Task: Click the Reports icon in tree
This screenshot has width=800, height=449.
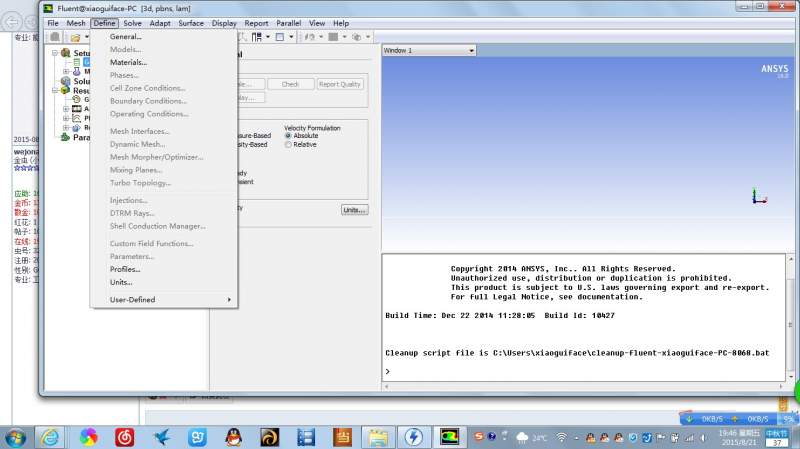Action: pos(77,128)
